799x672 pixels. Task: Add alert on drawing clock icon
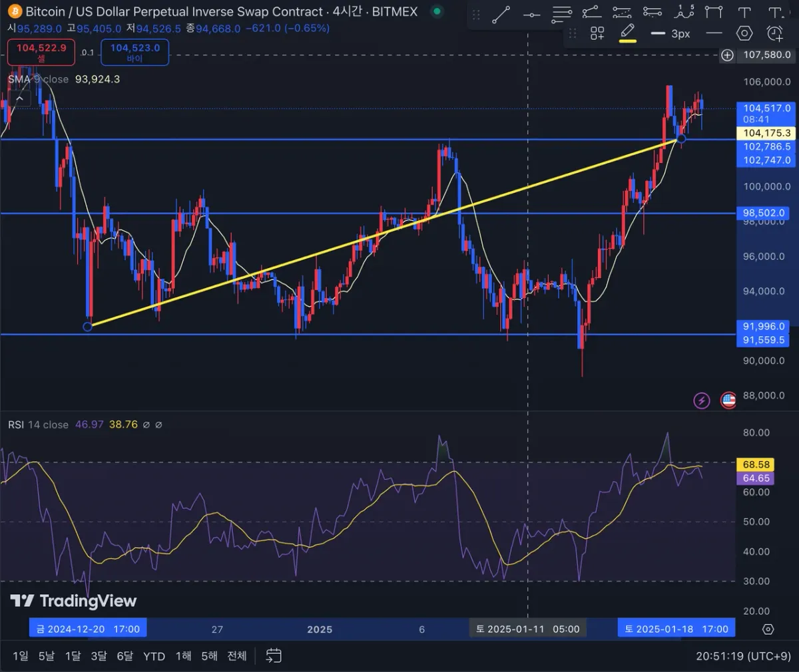[775, 33]
